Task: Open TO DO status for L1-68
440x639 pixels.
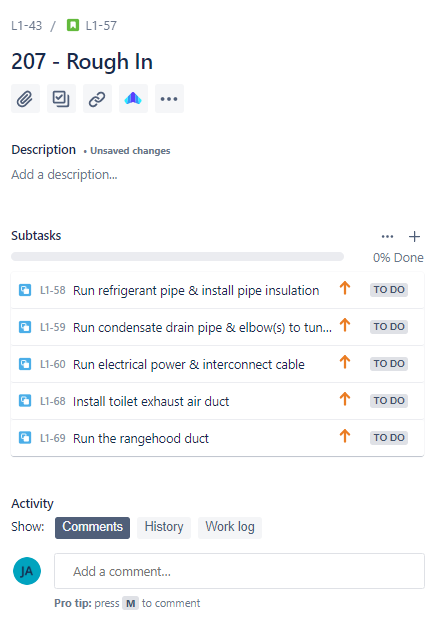Action: point(389,401)
